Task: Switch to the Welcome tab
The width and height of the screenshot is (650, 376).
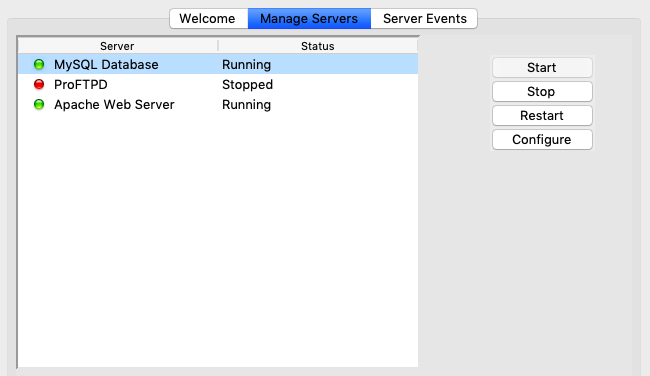Action: point(209,19)
